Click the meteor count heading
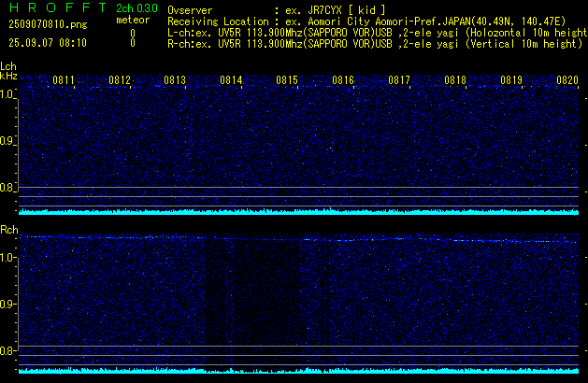The height and width of the screenshot is (383, 588). pyautogui.click(x=133, y=20)
